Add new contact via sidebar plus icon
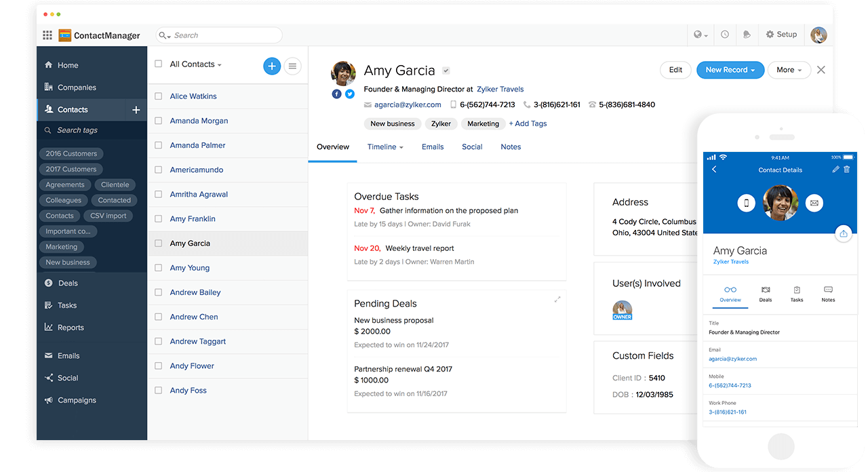Viewport: 868px width, 472px height. click(x=136, y=110)
